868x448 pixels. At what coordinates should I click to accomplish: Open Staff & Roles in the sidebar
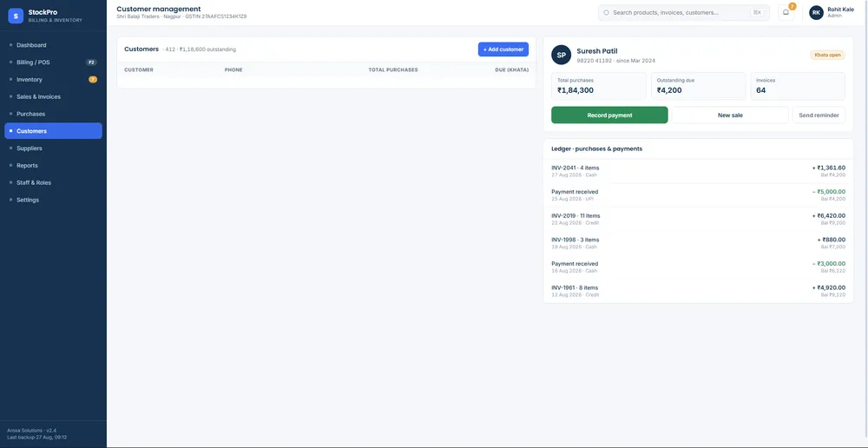click(53, 182)
